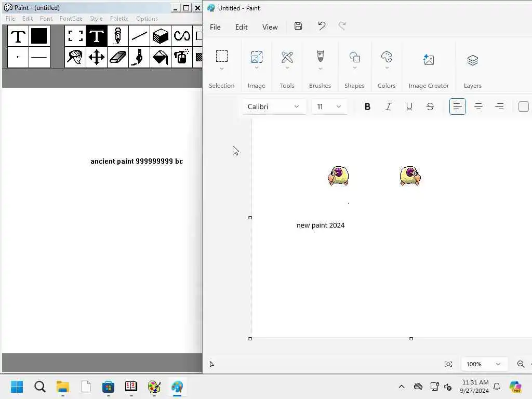The image size is (532, 399).
Task: Toggle Strikethrough text formatting
Action: [430, 107]
